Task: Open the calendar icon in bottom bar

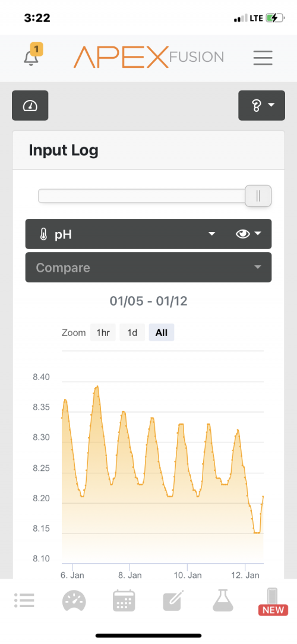Action: point(124,601)
